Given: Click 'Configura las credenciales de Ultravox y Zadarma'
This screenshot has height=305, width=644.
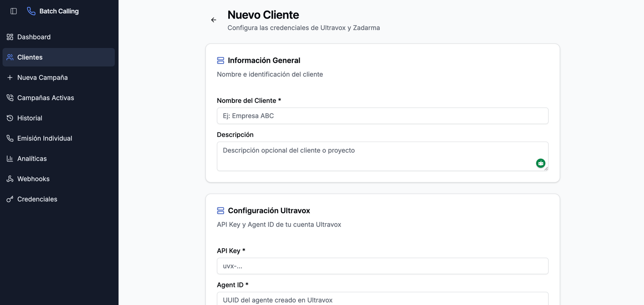Looking at the screenshot, I should point(303,28).
